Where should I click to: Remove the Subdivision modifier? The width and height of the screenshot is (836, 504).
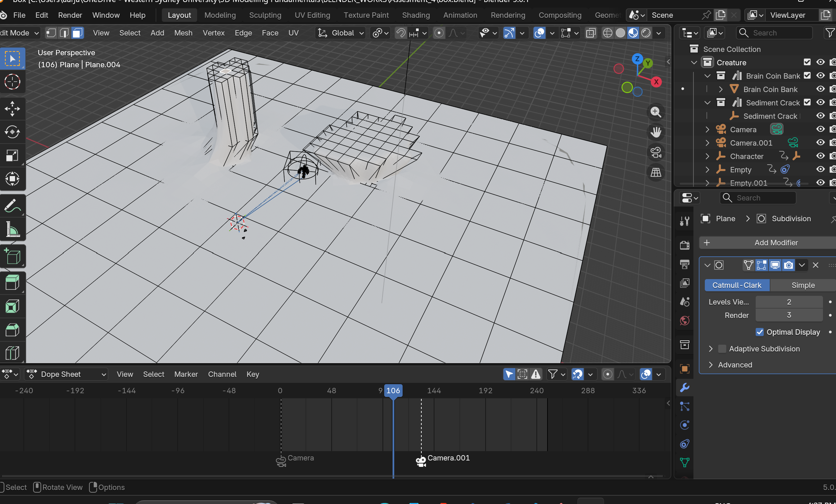coord(816,265)
